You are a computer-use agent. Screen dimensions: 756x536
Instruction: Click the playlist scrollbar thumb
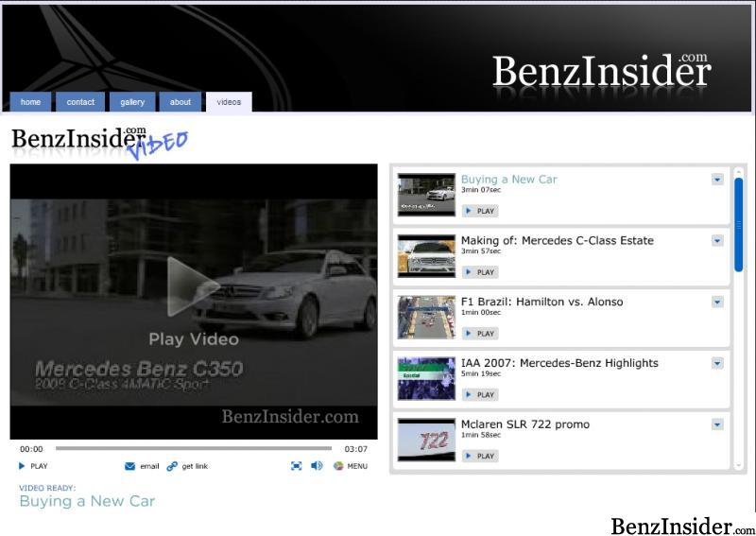click(x=738, y=225)
